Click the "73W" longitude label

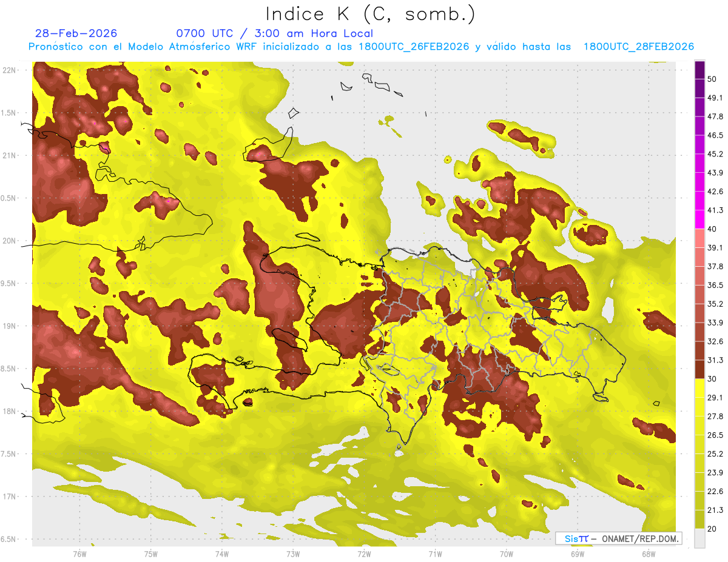click(293, 554)
